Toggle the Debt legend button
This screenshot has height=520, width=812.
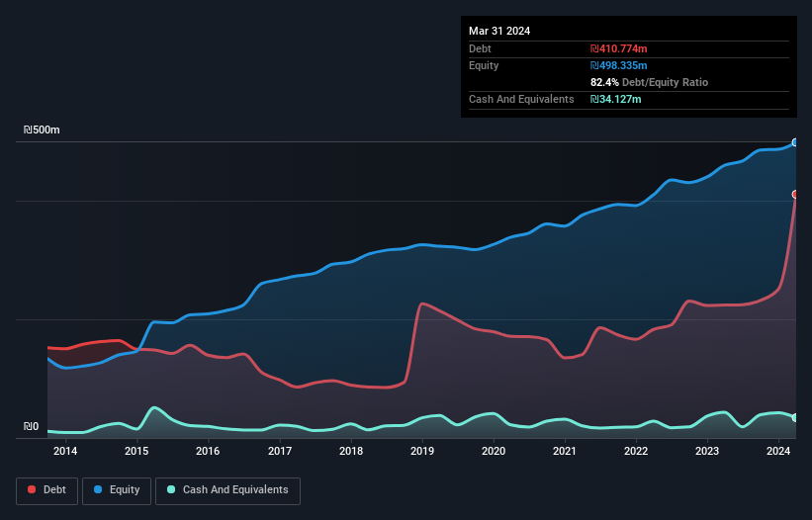pyautogui.click(x=47, y=490)
